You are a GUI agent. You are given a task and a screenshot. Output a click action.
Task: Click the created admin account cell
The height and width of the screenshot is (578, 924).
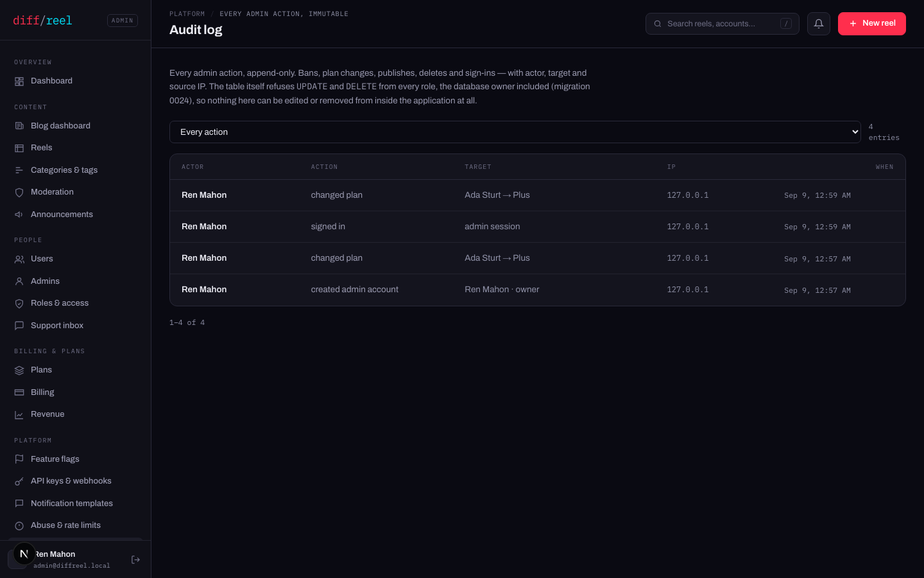click(355, 290)
